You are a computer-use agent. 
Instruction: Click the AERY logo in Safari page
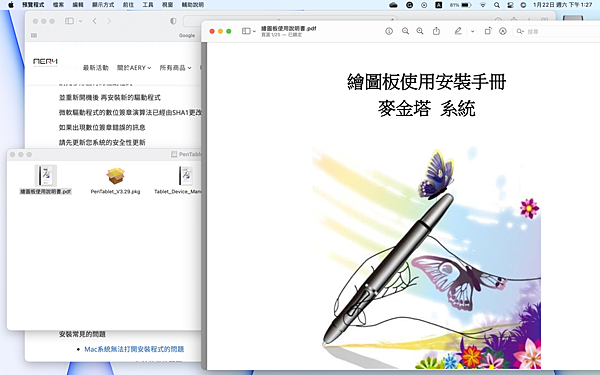(45, 62)
